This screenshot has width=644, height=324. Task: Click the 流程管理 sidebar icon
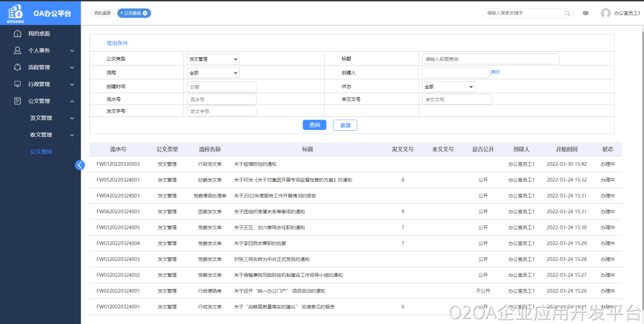(17, 67)
